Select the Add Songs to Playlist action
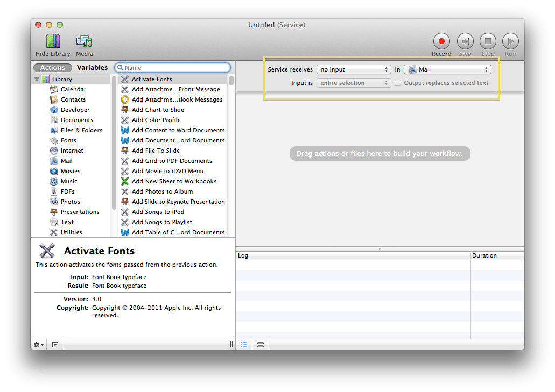The width and height of the screenshot is (555, 392). 173,223
